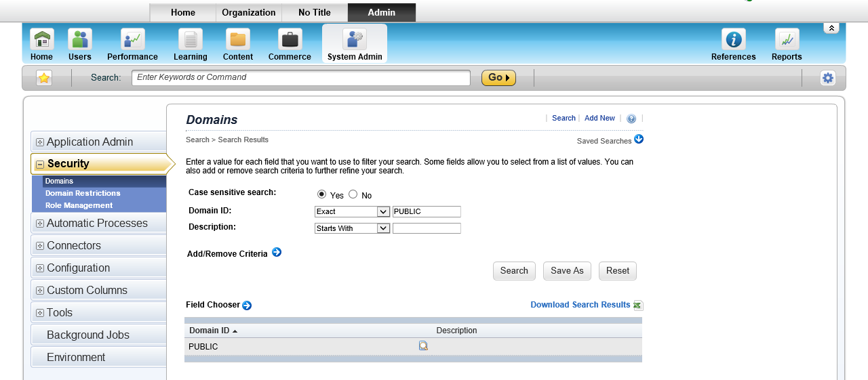Click the favorites star icon
The height and width of the screenshot is (380, 868).
click(44, 78)
